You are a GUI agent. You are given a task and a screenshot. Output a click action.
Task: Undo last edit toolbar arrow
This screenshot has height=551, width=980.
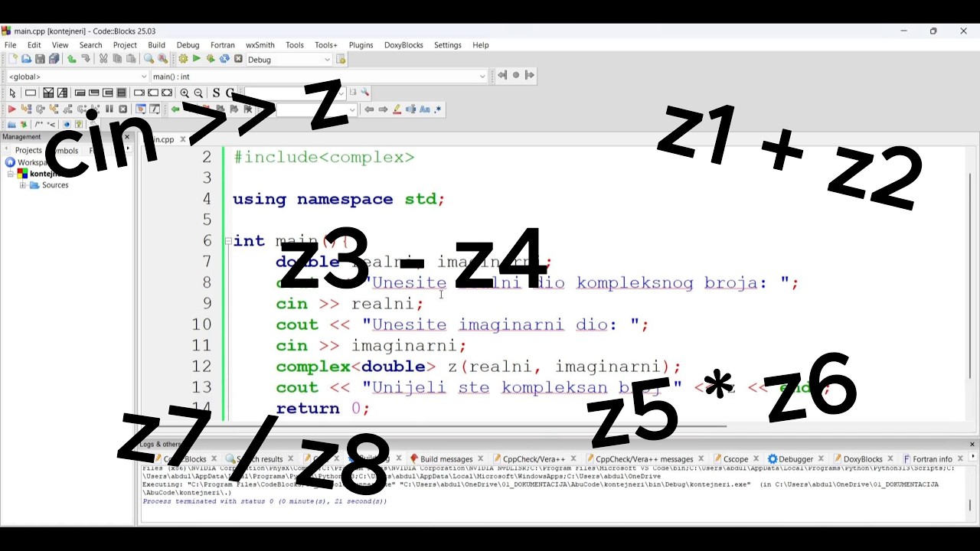pos(71,59)
